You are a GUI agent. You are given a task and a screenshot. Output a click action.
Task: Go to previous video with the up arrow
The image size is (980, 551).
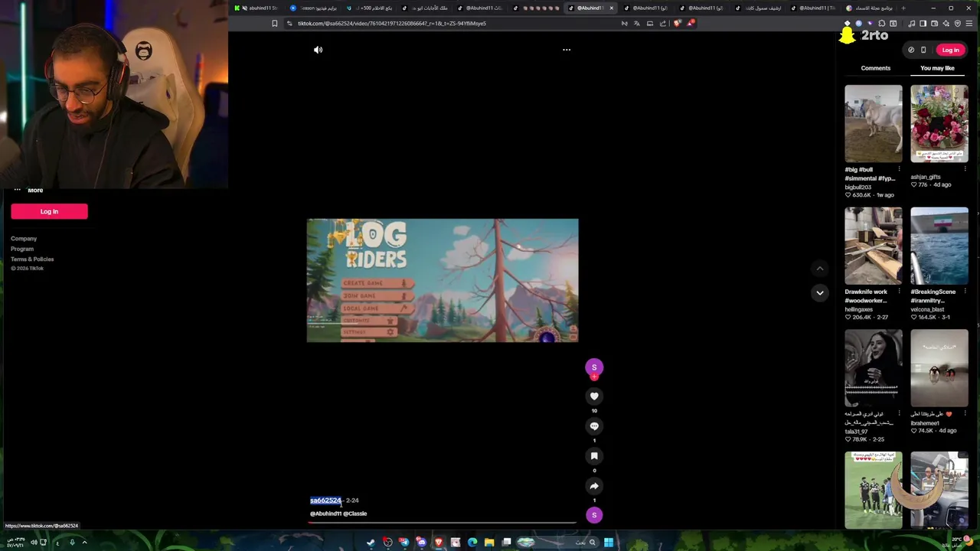click(819, 269)
